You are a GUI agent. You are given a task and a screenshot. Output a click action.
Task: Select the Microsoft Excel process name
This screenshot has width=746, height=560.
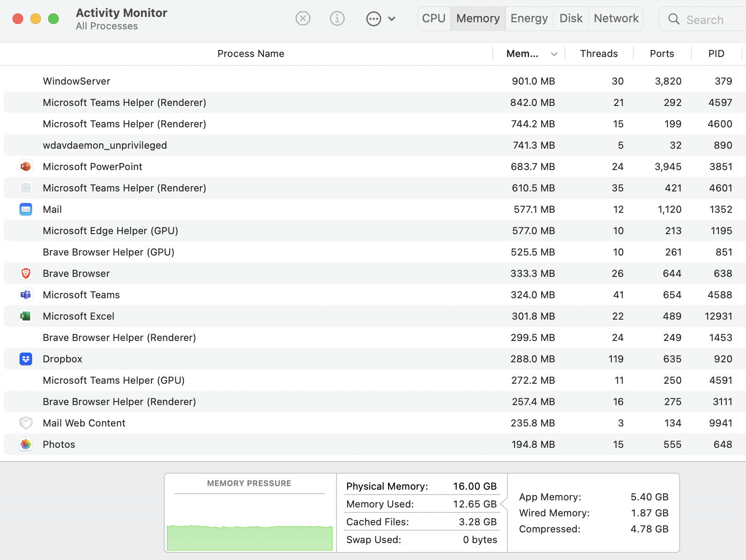[78, 317]
